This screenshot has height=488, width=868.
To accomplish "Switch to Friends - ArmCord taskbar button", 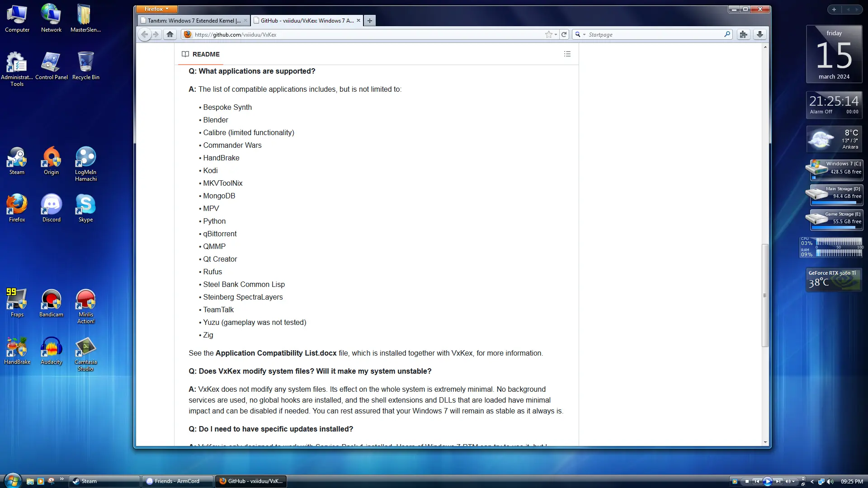I will 177,481.
